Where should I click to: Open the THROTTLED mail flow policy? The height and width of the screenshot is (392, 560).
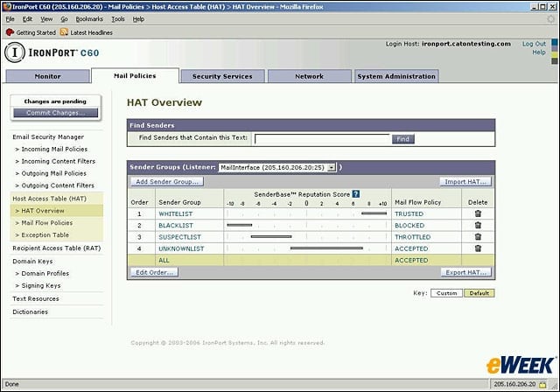412,237
